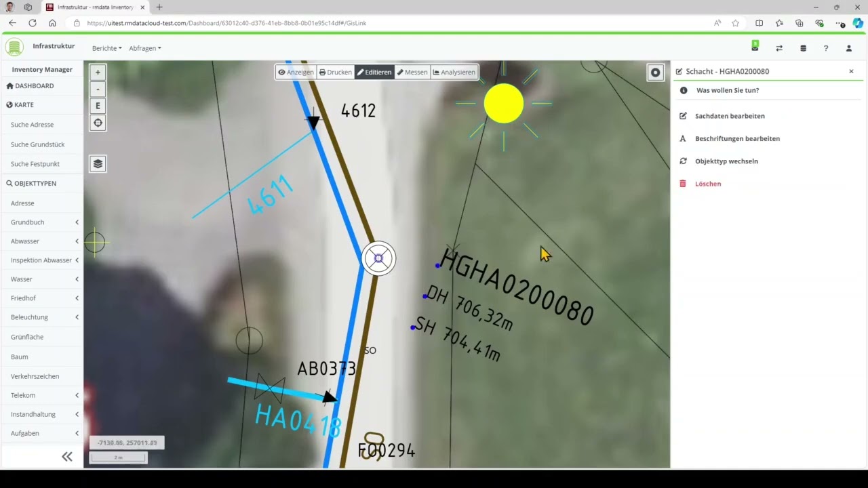Open help question mark icon

826,48
